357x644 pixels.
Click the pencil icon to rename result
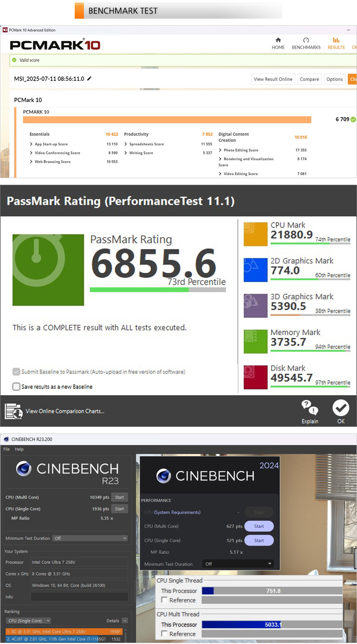coord(89,78)
